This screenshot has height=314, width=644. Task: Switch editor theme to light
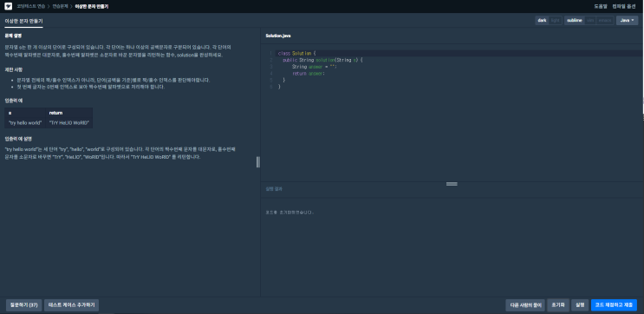[x=556, y=21]
